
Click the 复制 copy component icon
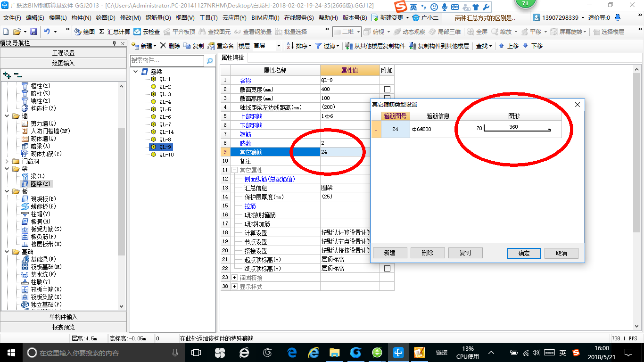point(187,46)
